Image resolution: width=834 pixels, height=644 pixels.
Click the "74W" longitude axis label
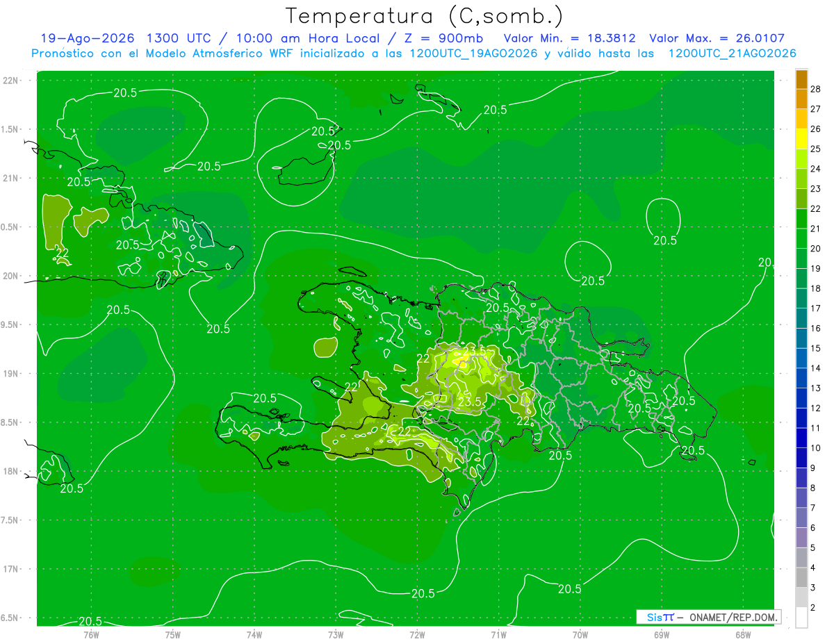click(254, 634)
